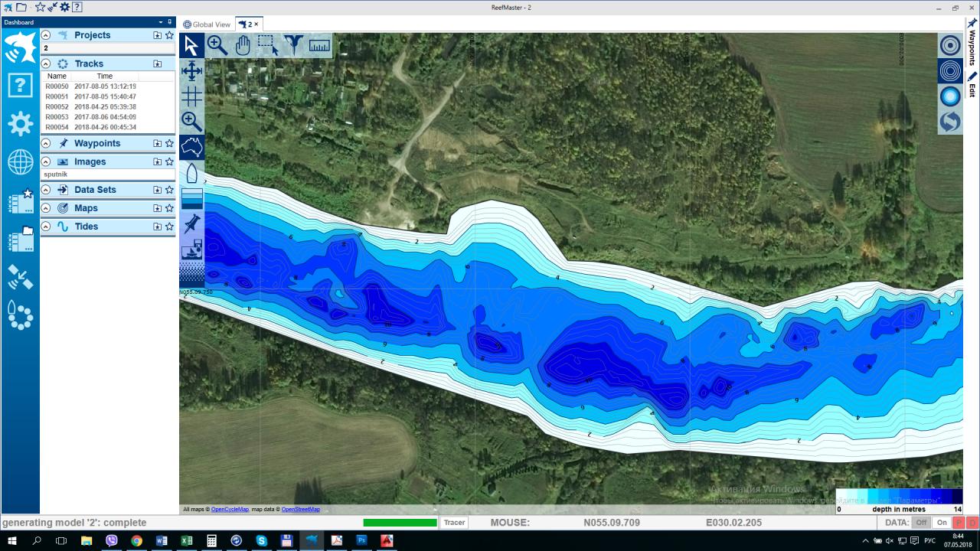The image size is (980, 551).
Task: Toggle the grid lines overlay
Action: tap(191, 96)
